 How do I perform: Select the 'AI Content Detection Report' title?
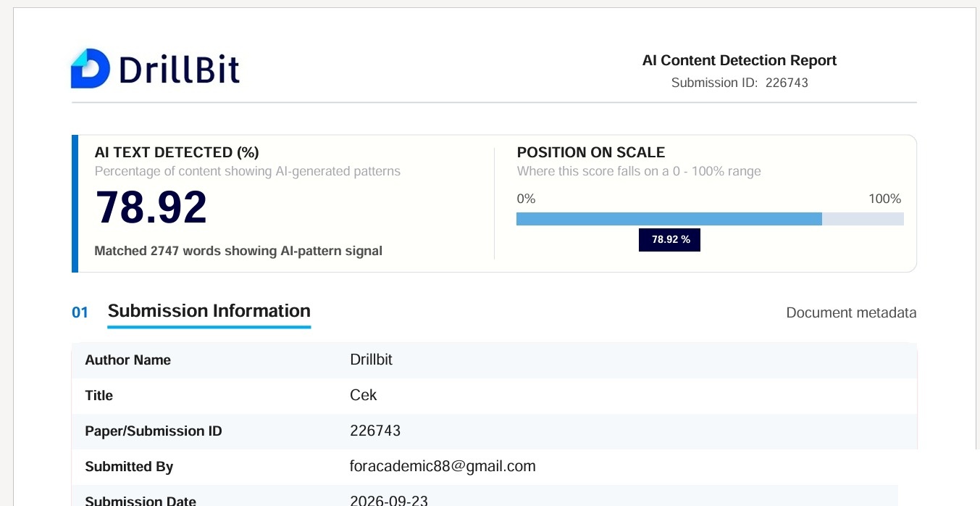point(740,61)
